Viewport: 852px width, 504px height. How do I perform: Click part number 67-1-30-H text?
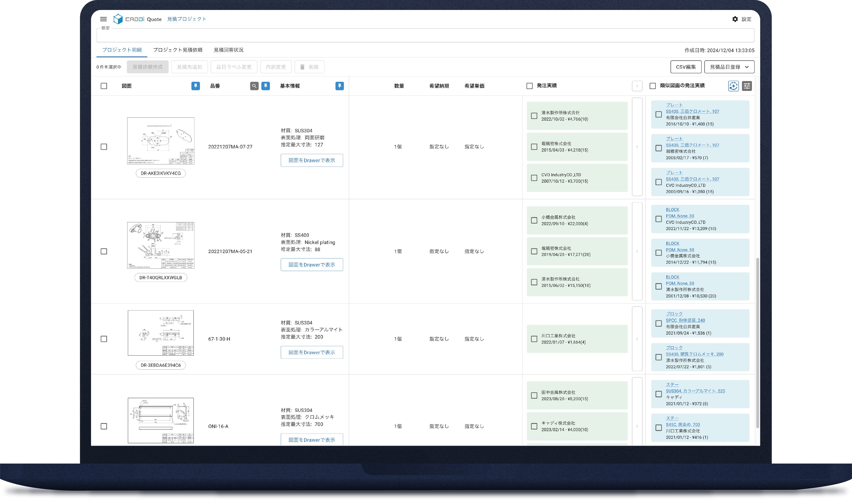point(219,339)
